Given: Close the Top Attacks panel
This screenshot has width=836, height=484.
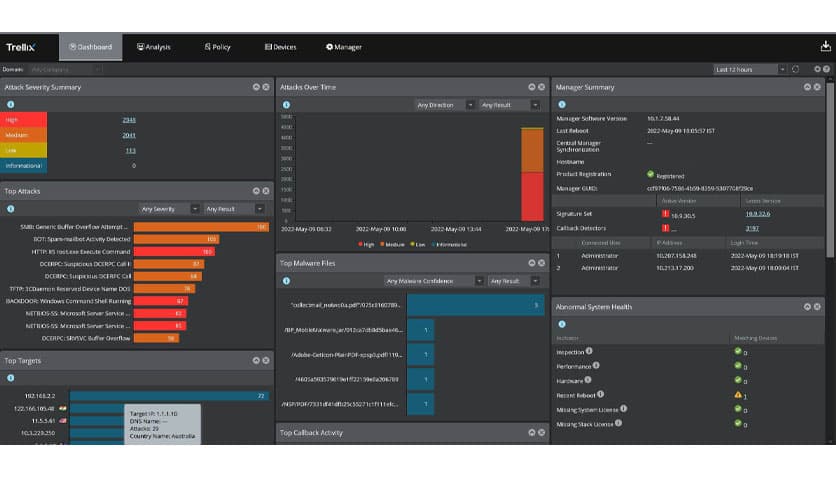Looking at the screenshot, I should tap(266, 191).
